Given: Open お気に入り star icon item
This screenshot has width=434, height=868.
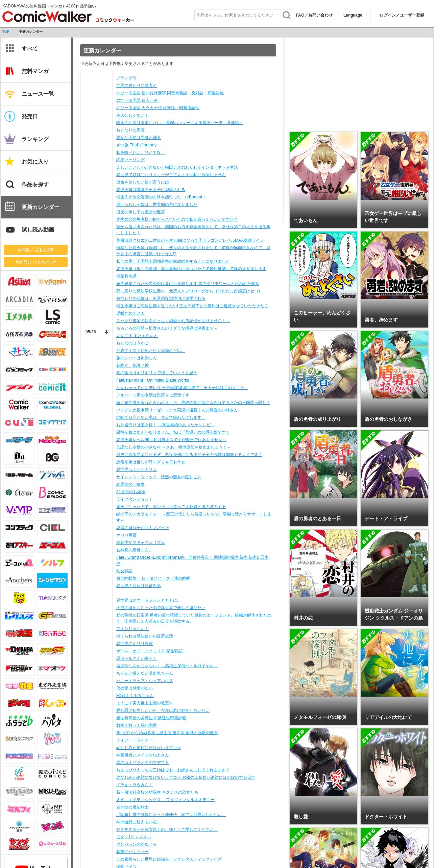Looking at the screenshot, I should tap(36, 162).
